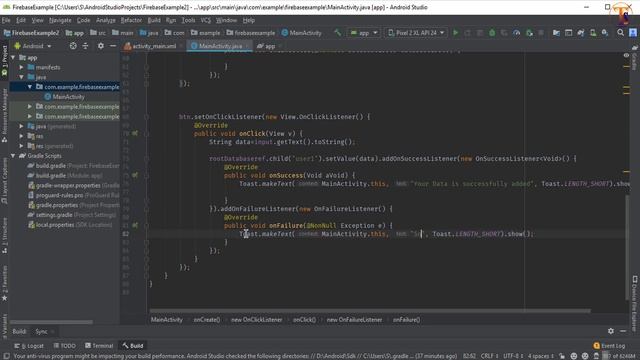This screenshot has height=360, width=640.
Task: Click the override gutter icon beside onClick
Action: click(x=135, y=133)
